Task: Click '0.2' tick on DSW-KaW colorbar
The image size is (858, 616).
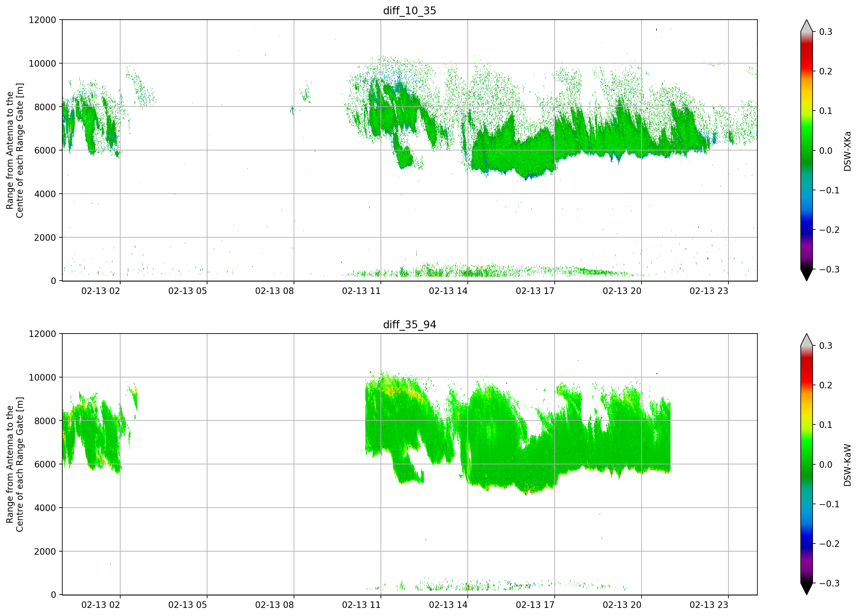Action: click(826, 386)
